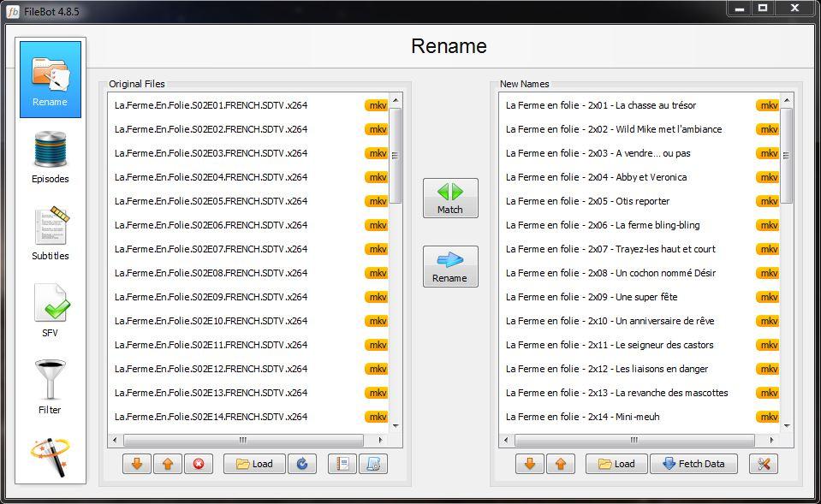
Task: Click Fetch Data button
Action: point(693,464)
